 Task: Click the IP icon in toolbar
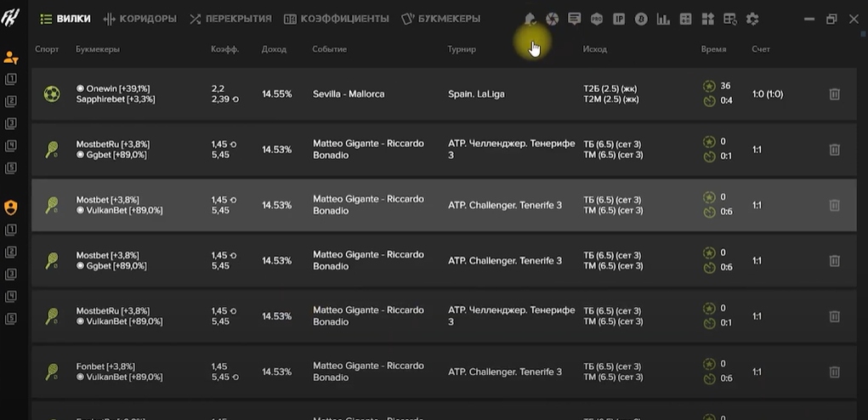click(x=619, y=20)
